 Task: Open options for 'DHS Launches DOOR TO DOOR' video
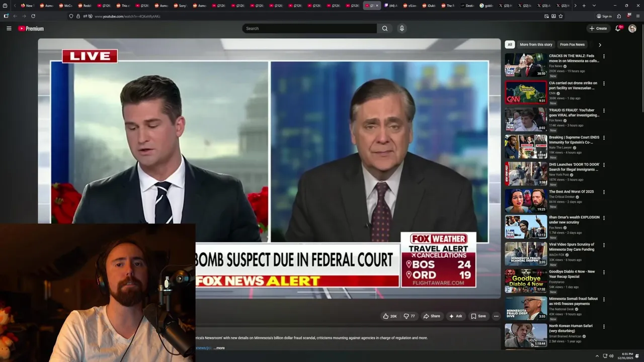coord(604,165)
